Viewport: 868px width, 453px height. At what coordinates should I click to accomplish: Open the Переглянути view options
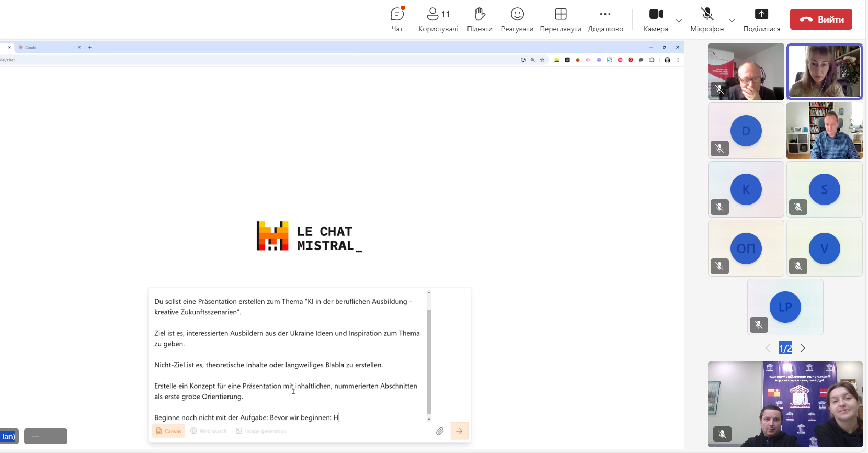(x=561, y=19)
